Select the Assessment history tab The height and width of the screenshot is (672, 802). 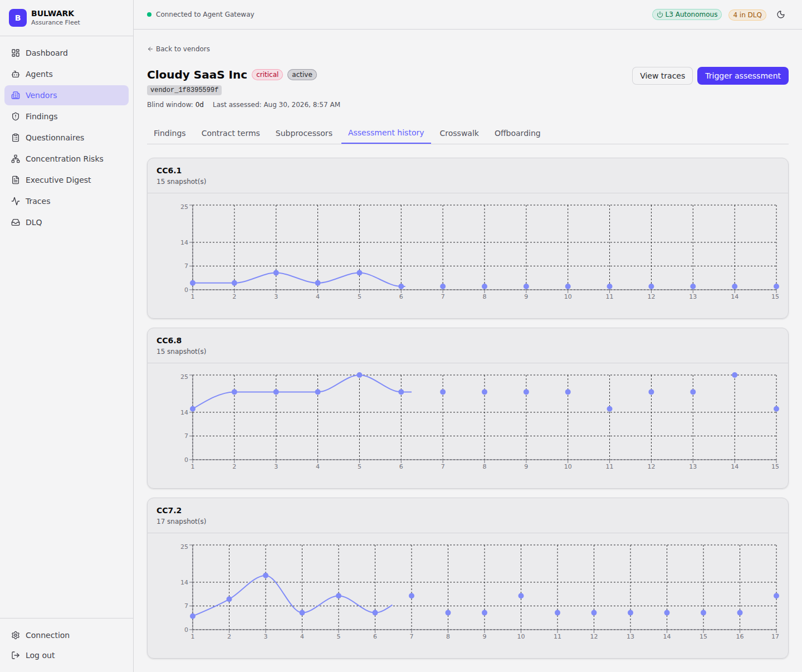pos(386,133)
